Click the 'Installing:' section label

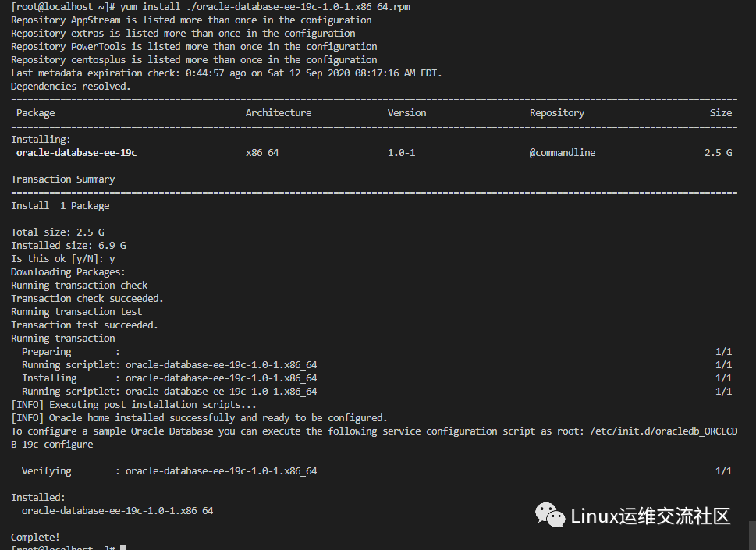click(x=41, y=140)
